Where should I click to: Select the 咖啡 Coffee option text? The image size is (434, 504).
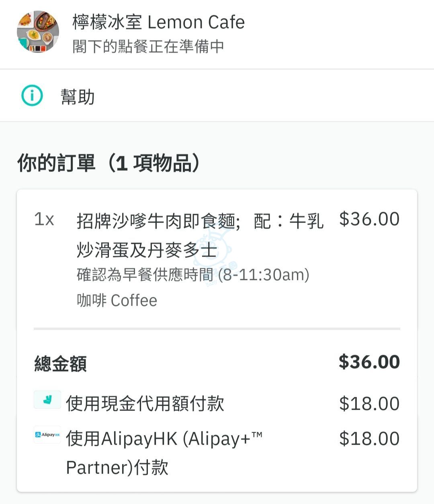117,300
